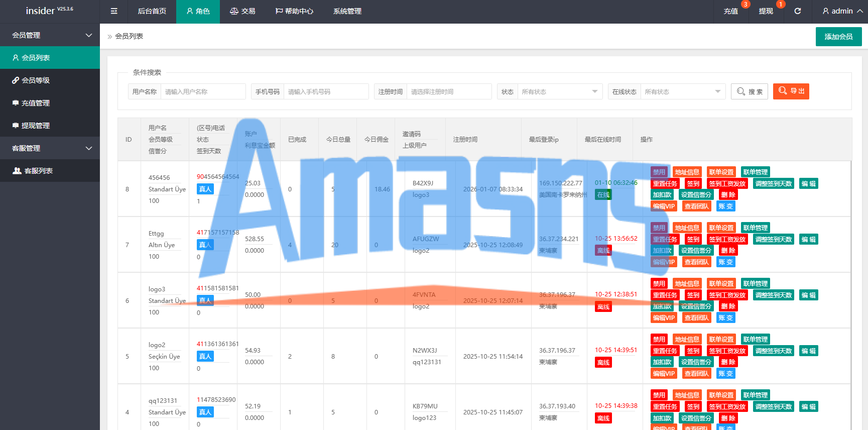Collapse the 会员管理 sidebar group
Screen dimensions: 868x430
50,35
